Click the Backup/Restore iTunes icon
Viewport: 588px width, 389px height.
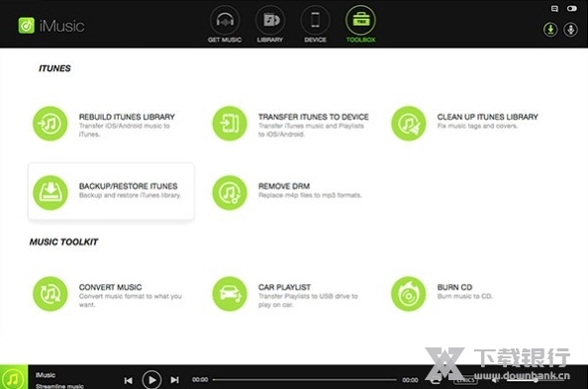[x=50, y=193]
